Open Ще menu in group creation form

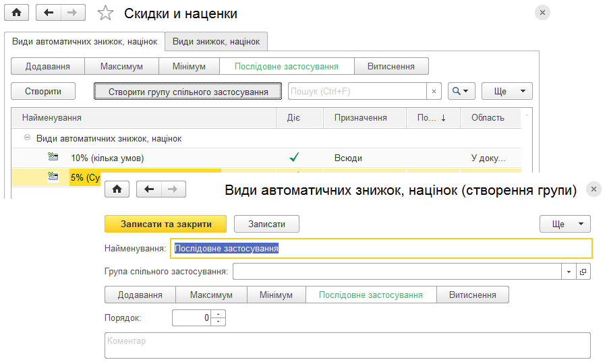pos(565,224)
